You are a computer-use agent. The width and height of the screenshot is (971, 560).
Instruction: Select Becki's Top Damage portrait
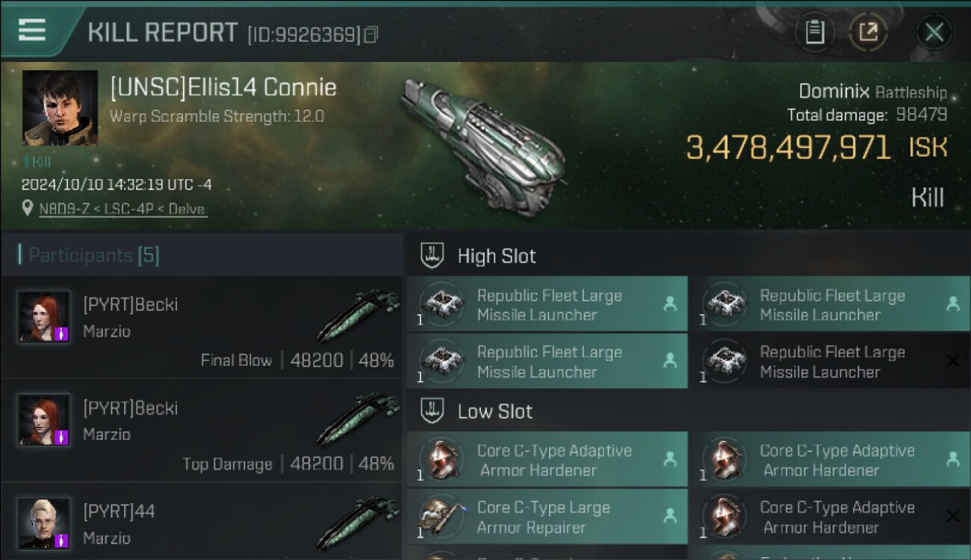[x=44, y=420]
